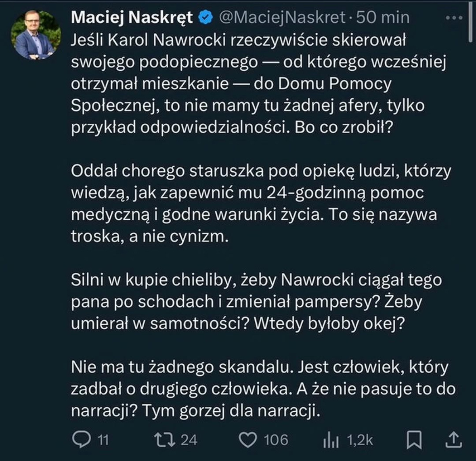Open the @MaciejNaskret handle link
The width and height of the screenshot is (476, 461).
coord(282,17)
